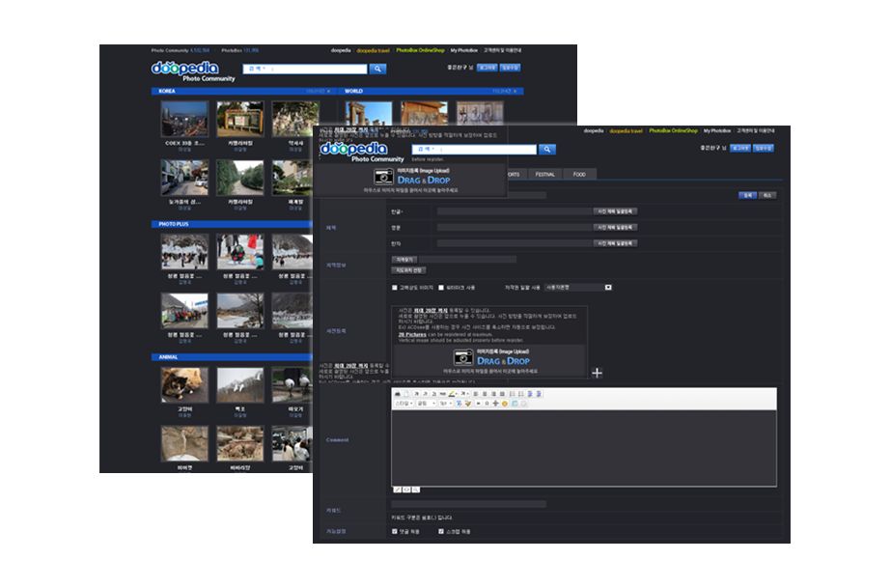Click the small more icon on the WORLD header bar
The height and width of the screenshot is (588, 891).
coord(515,91)
